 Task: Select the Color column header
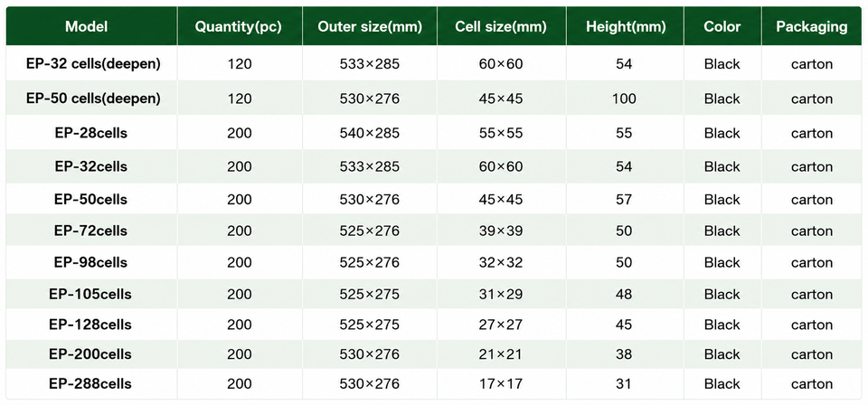[722, 26]
